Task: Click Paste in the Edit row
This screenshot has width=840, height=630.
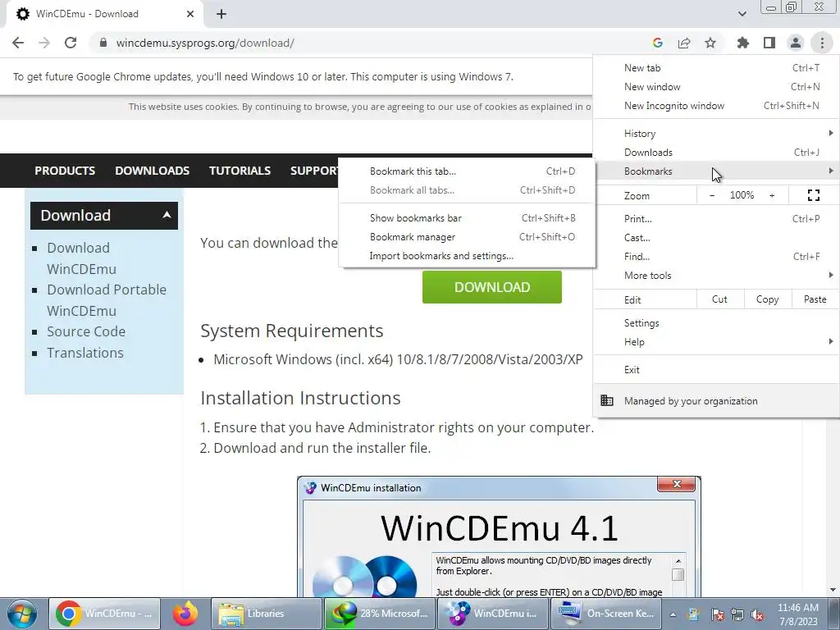Action: 815,299
